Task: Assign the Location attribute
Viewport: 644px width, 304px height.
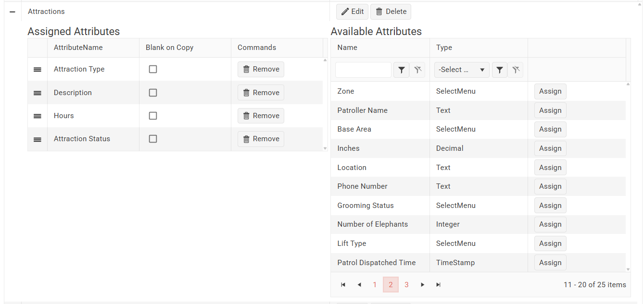Action: point(550,168)
